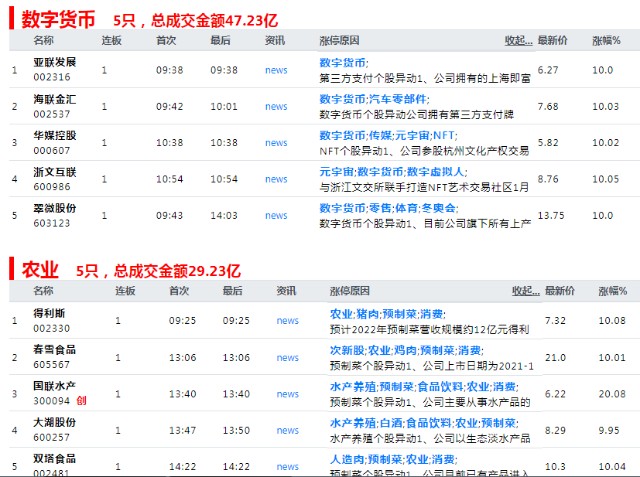Sort 农业 table by 连板 column
Screen dimensions: 640x477
coord(125,291)
